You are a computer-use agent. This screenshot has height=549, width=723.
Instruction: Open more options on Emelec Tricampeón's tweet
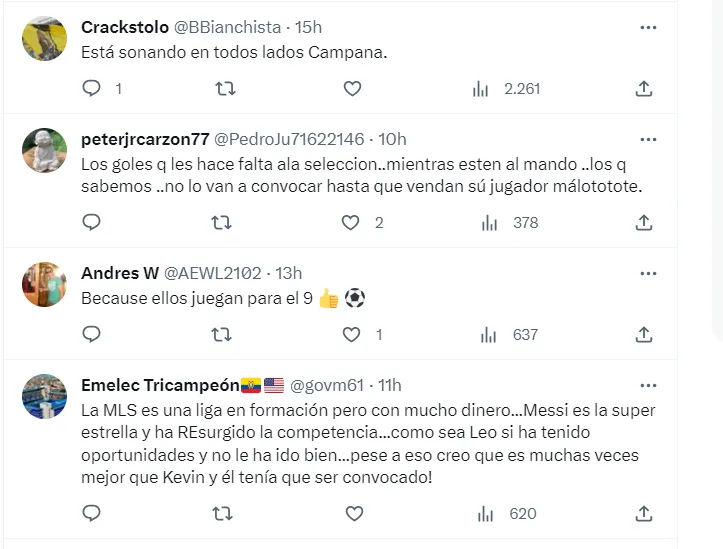click(648, 385)
